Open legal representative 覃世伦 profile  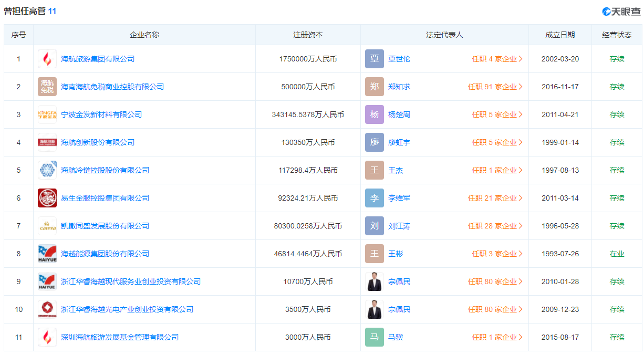pos(399,59)
